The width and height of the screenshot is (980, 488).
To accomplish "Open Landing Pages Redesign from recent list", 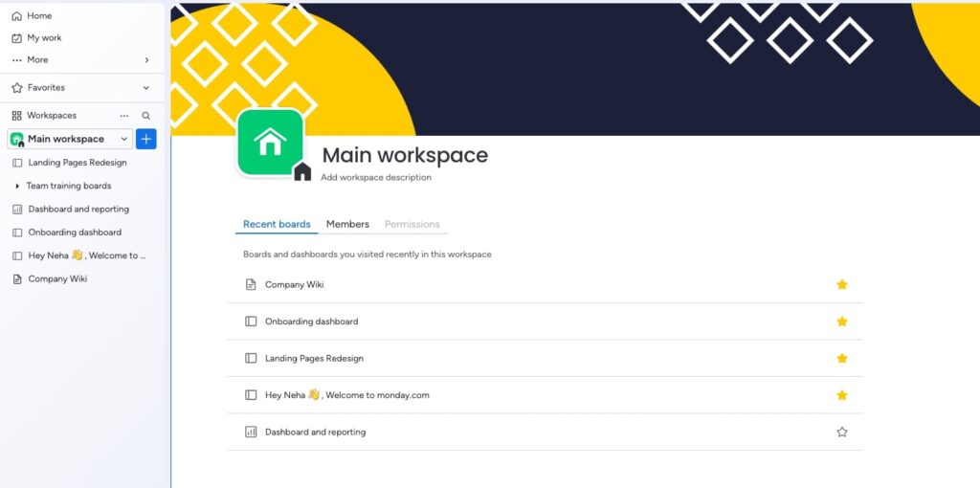I will pos(314,359).
